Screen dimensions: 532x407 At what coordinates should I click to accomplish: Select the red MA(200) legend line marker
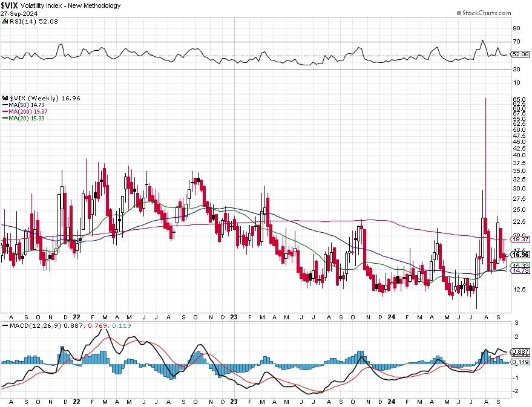click(x=5, y=111)
